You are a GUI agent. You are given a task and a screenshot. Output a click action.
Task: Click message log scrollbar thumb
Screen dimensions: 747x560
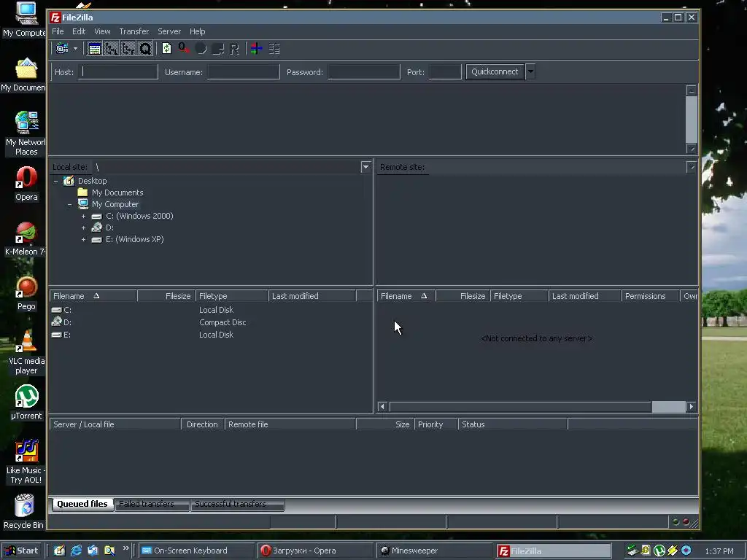coord(692,120)
